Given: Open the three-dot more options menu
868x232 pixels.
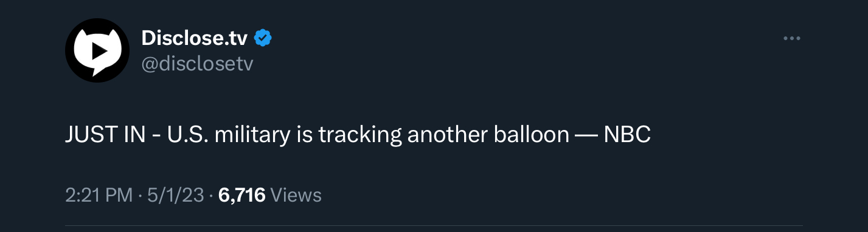Looking at the screenshot, I should click(791, 39).
